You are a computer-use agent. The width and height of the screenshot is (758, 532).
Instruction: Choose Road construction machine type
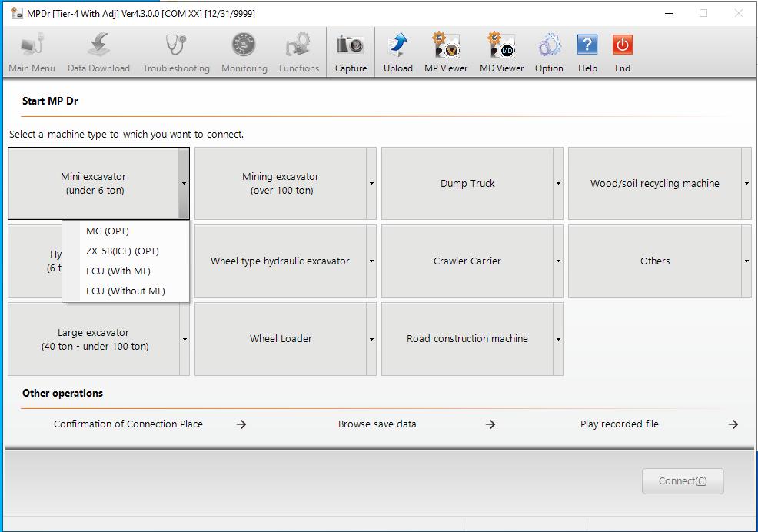coord(467,339)
